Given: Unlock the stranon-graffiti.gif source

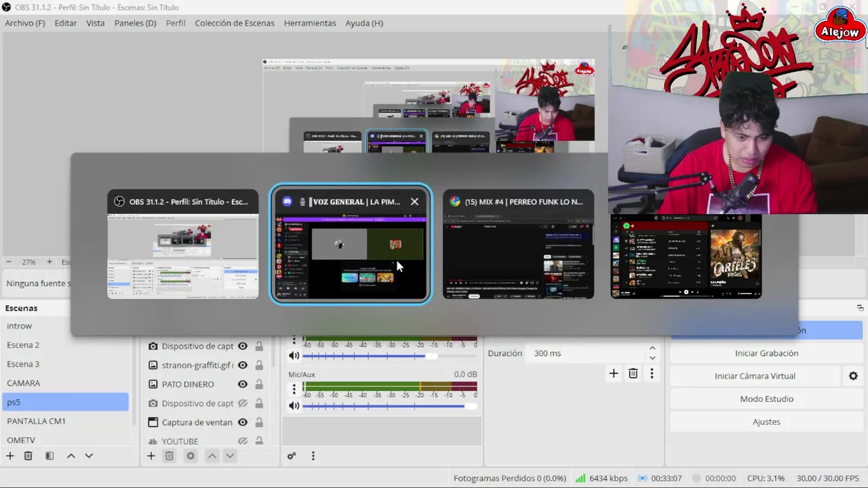Looking at the screenshot, I should pyautogui.click(x=259, y=365).
